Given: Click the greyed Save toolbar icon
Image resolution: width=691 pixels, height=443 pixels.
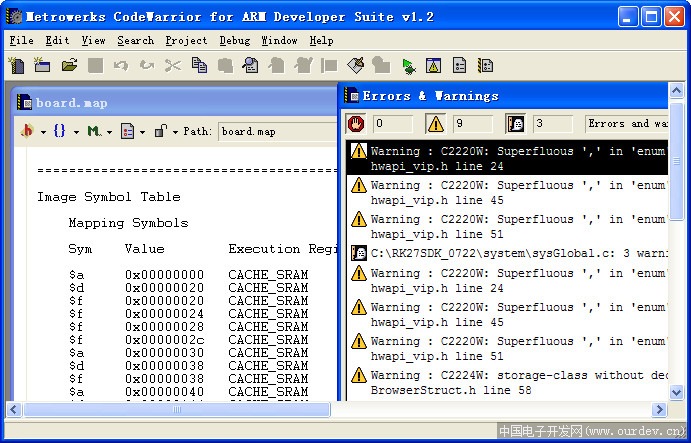Looking at the screenshot, I should (x=95, y=66).
